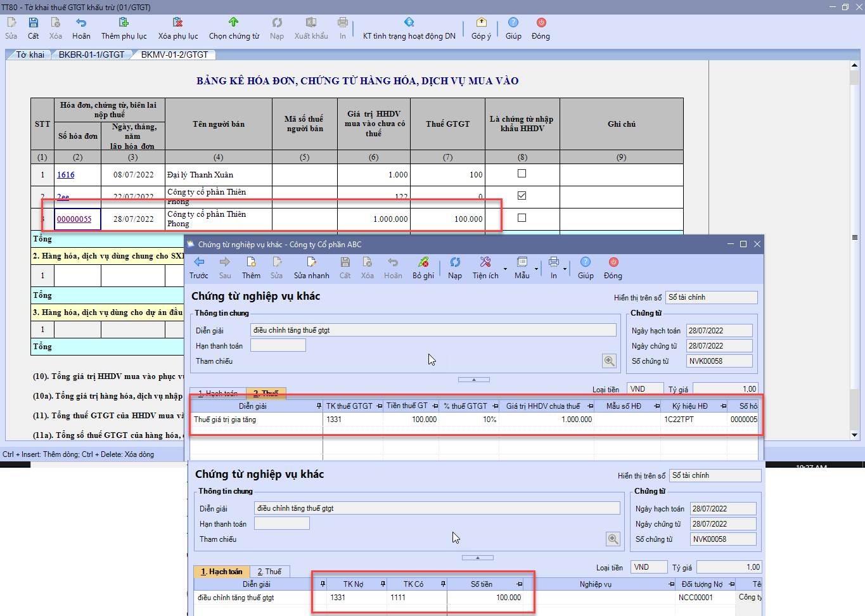
Task: Go to next voucher with Sau arrow
Action: 225,262
